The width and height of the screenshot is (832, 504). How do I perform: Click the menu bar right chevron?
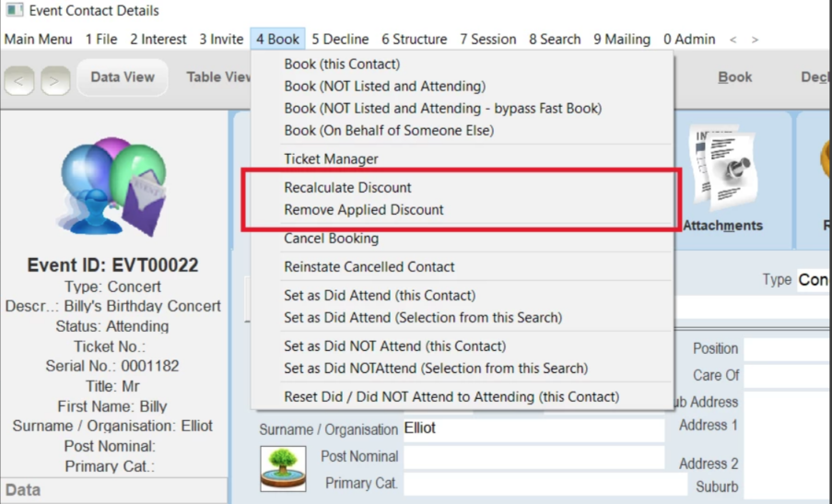click(x=755, y=40)
